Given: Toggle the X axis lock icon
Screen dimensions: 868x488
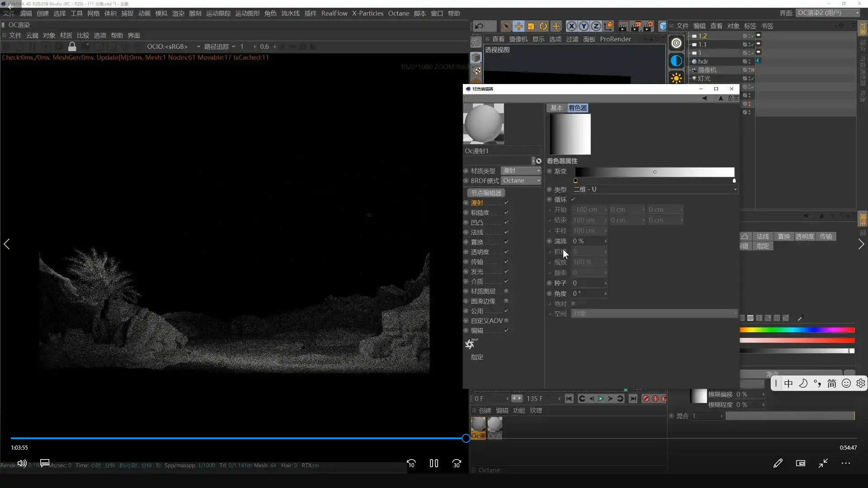Looking at the screenshot, I should click(571, 26).
